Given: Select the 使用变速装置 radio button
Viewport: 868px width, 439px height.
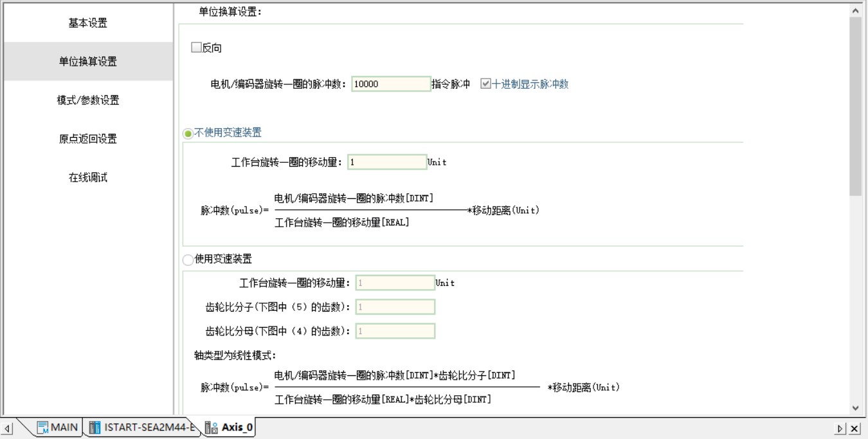Looking at the screenshot, I should click(188, 259).
